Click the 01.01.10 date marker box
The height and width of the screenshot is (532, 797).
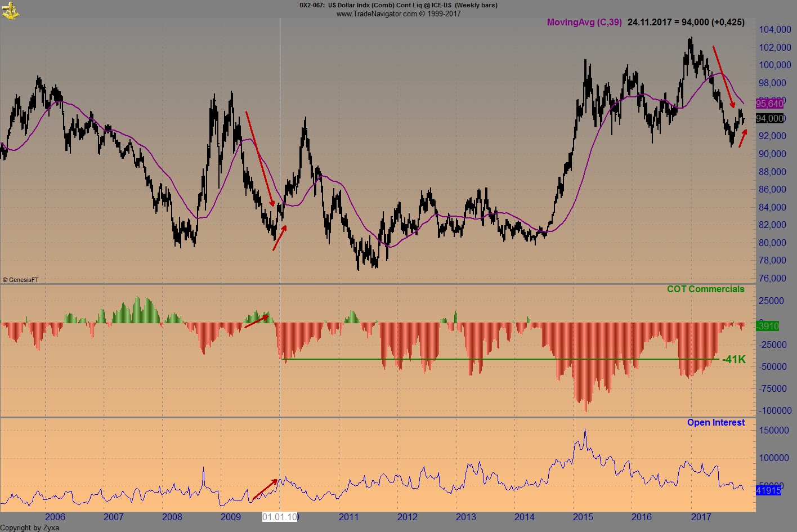coord(279,516)
